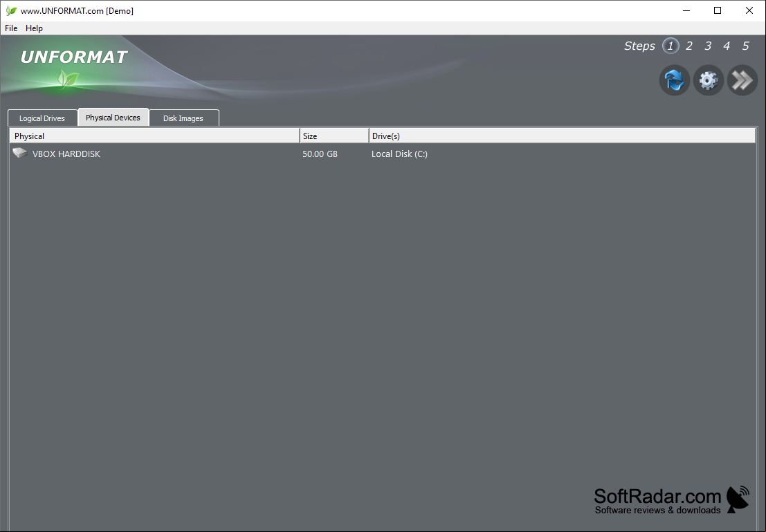The width and height of the screenshot is (766, 532).
Task: Switch to the Logical Drives tab
Action: 42,118
